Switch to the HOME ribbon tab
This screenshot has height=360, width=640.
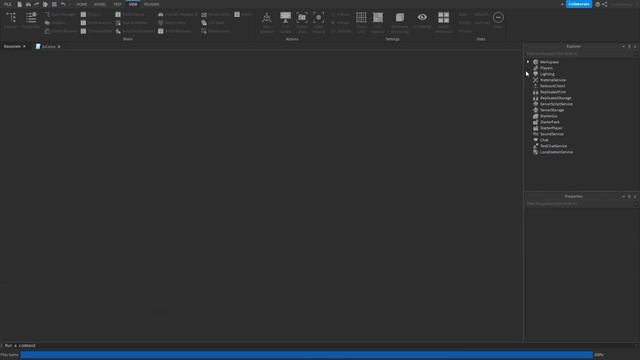82,4
